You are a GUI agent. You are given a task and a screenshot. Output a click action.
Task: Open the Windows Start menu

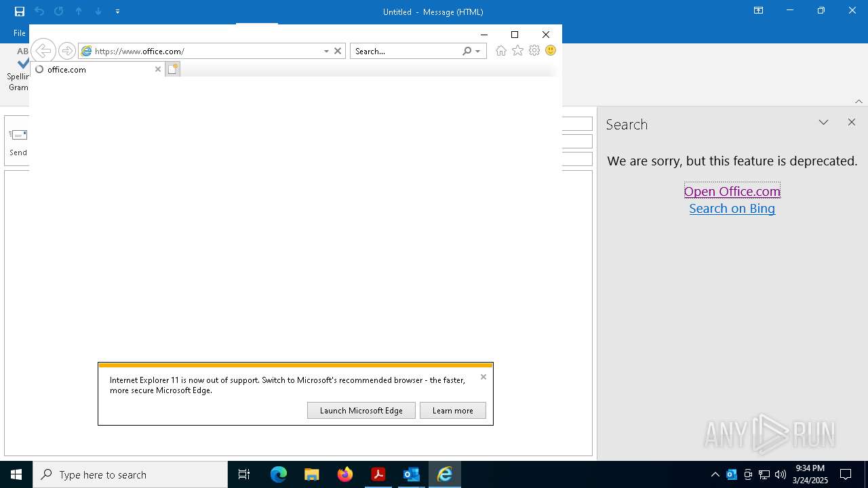click(16, 474)
